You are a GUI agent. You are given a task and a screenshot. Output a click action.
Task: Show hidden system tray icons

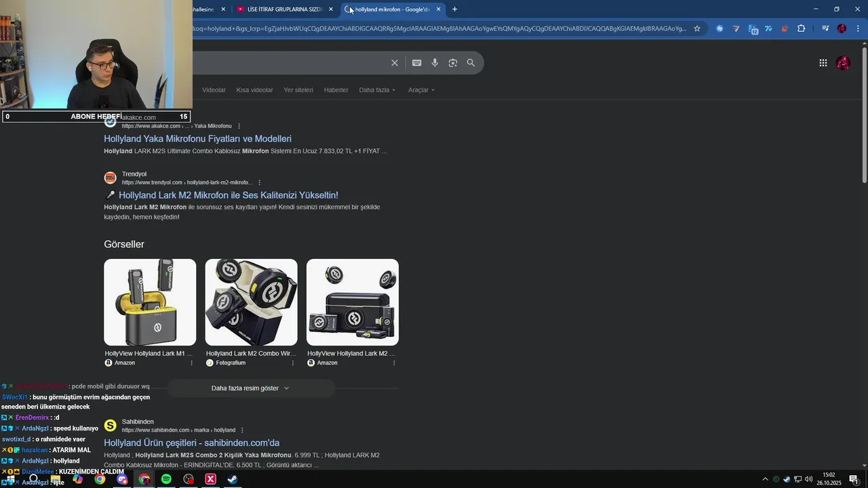(x=766, y=479)
